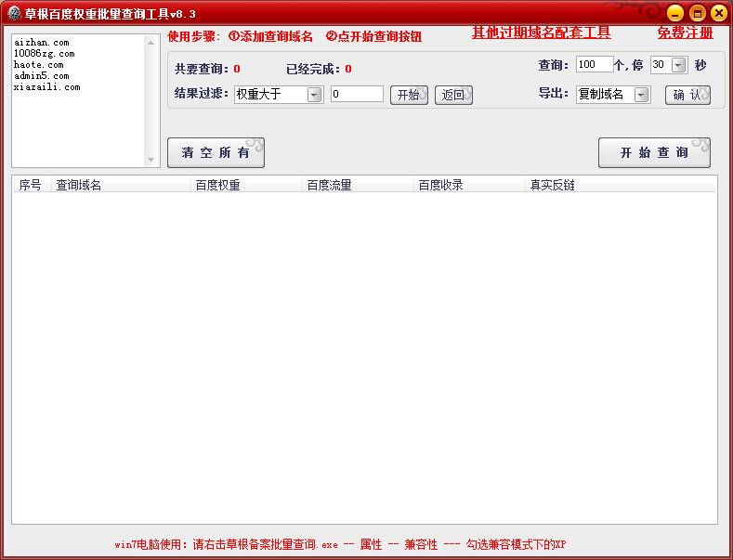The image size is (733, 560).
Task: Open the 复制域名 export dropdown
Action: tap(642, 95)
